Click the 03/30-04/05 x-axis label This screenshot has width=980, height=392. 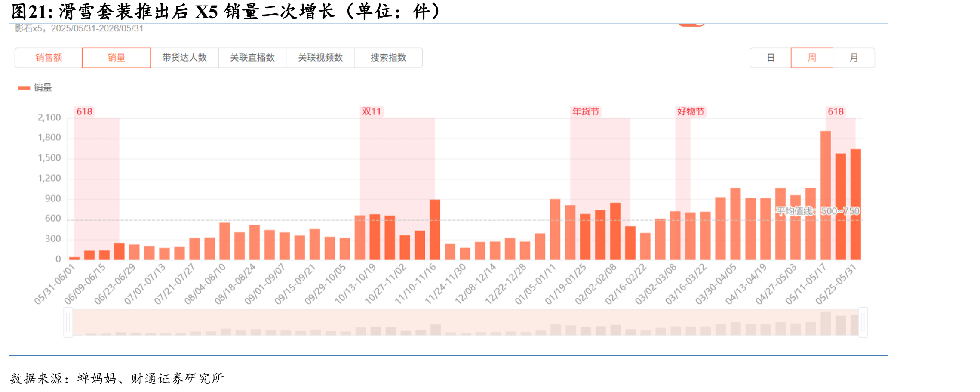tap(716, 284)
